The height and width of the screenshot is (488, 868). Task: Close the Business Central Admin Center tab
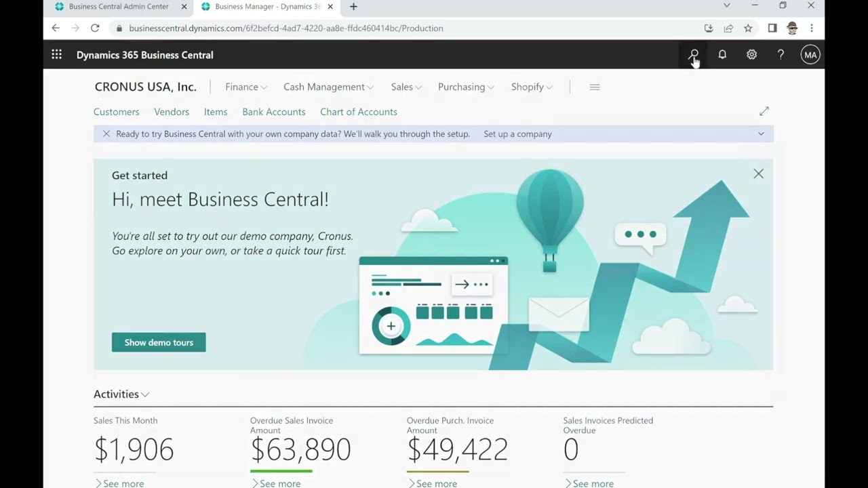click(x=184, y=7)
